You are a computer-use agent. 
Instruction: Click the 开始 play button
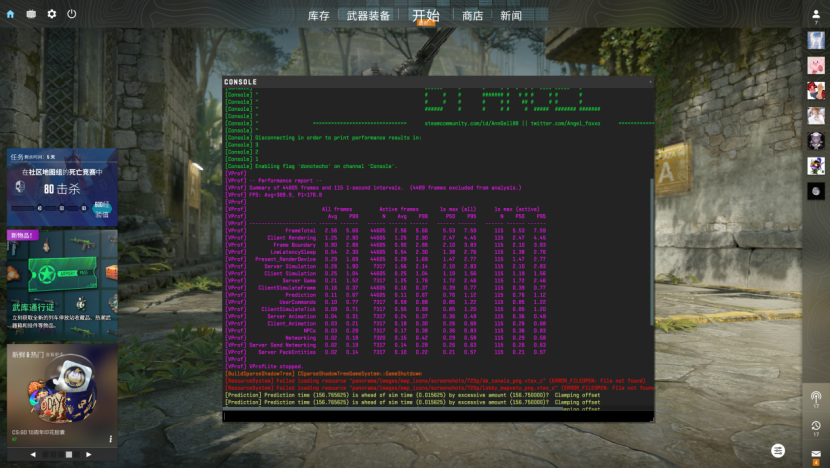coord(425,15)
